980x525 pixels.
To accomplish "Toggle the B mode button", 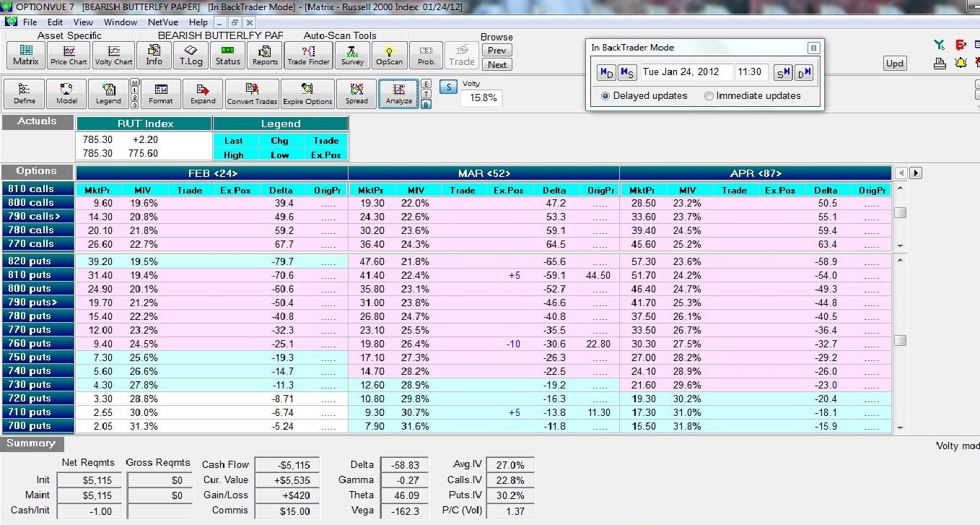I will point(426,104).
